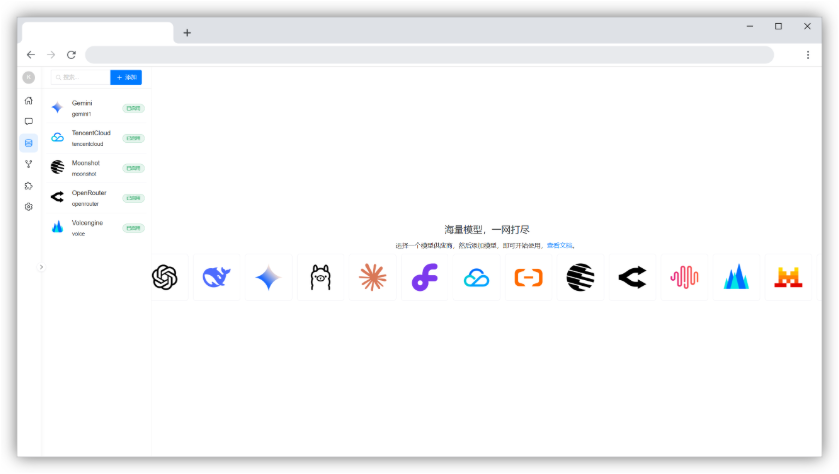Open the view documentation link
Screen dimensions: 839x474
[560, 245]
